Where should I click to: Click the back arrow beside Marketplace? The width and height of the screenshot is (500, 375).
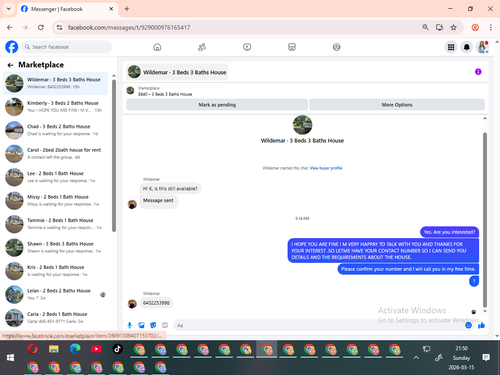pyautogui.click(x=10, y=65)
